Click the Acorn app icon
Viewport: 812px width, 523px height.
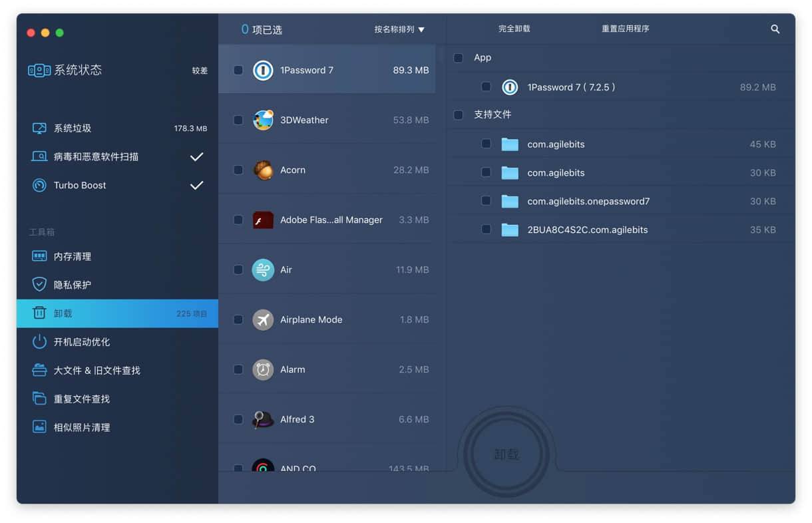[x=263, y=170]
